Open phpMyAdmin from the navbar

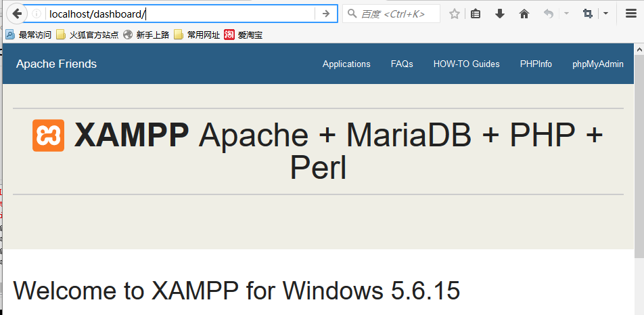tap(598, 64)
